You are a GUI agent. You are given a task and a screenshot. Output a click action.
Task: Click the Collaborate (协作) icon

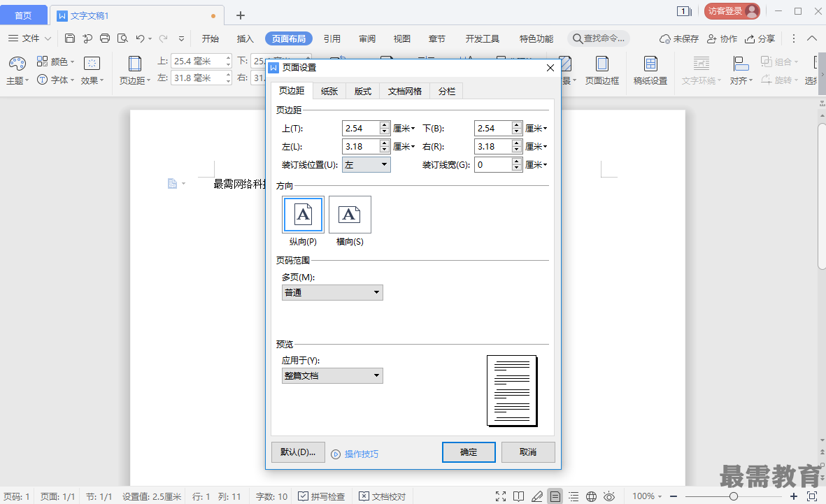pyautogui.click(x=712, y=39)
